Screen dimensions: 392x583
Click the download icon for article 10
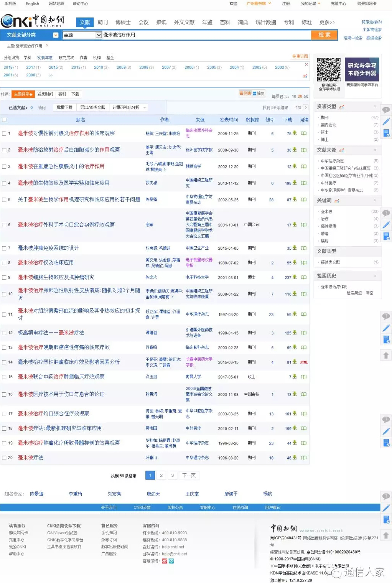click(x=295, y=294)
